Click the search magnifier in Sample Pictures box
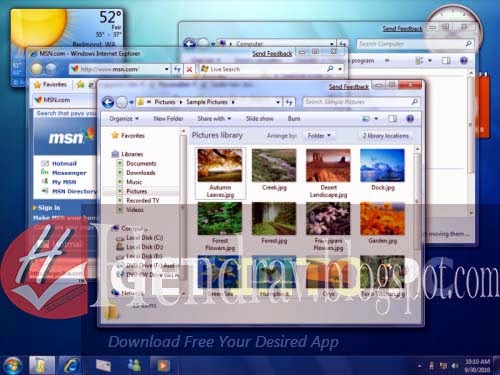Viewport: 500px width, 375px height. (414, 102)
